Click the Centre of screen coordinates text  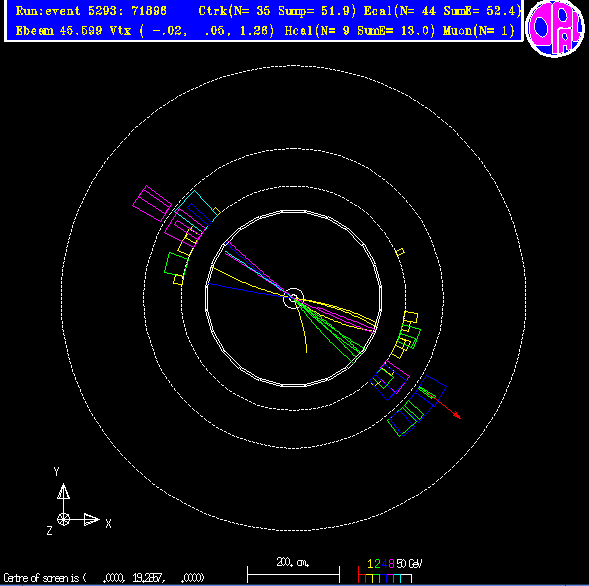104,578
